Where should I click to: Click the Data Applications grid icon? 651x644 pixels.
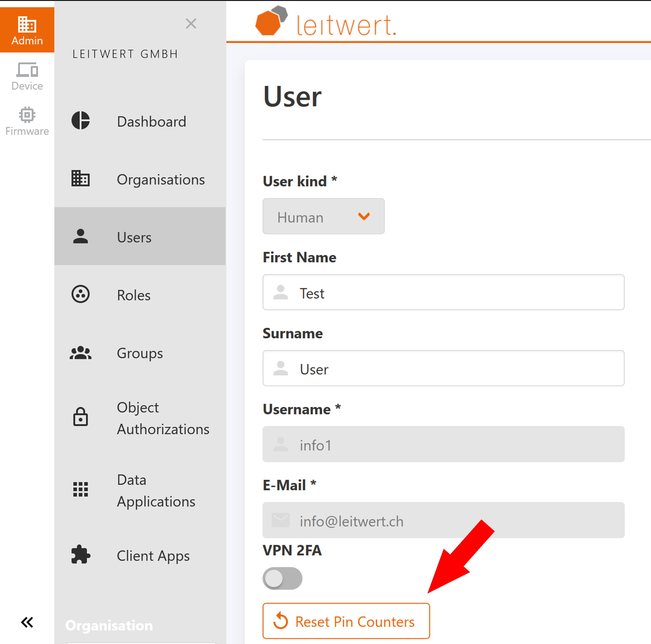point(81,490)
